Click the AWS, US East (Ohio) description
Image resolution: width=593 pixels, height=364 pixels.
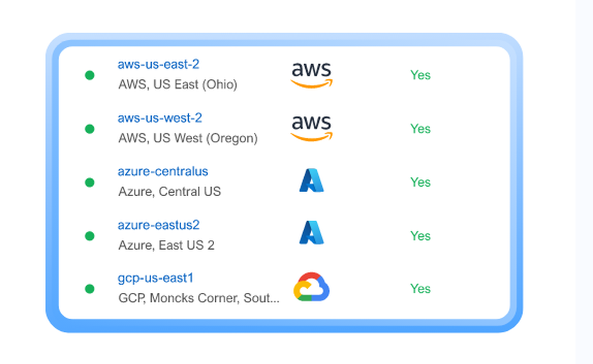tap(178, 84)
